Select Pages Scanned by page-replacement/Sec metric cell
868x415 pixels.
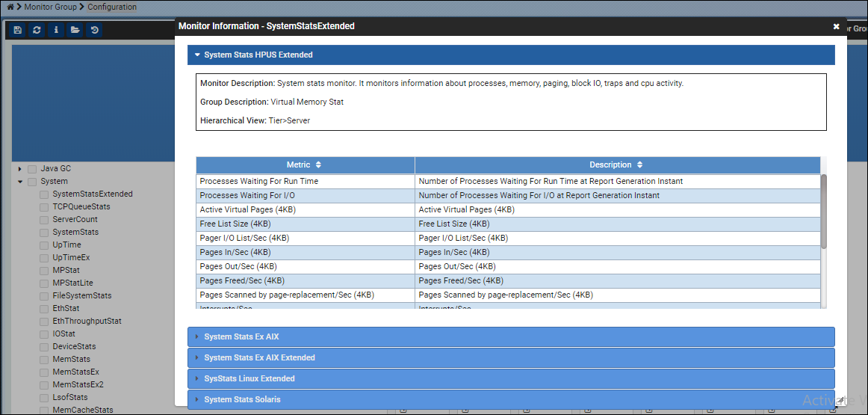pyautogui.click(x=306, y=295)
